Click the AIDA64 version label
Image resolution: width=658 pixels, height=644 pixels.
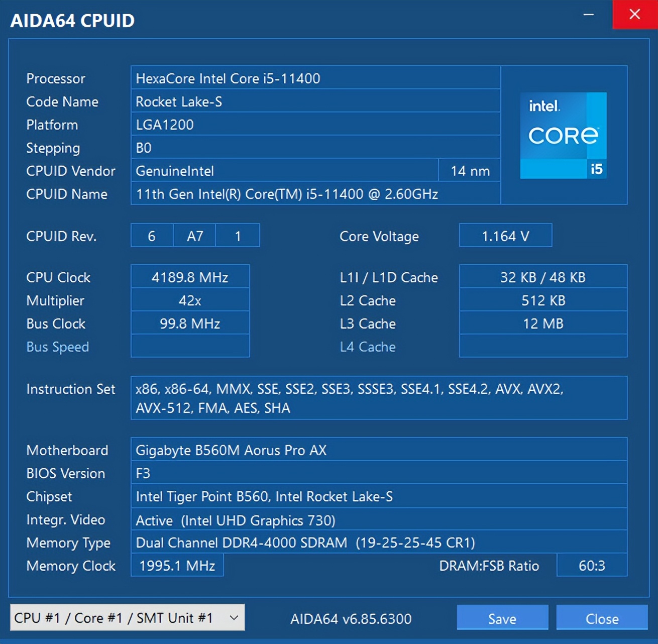[x=352, y=618]
